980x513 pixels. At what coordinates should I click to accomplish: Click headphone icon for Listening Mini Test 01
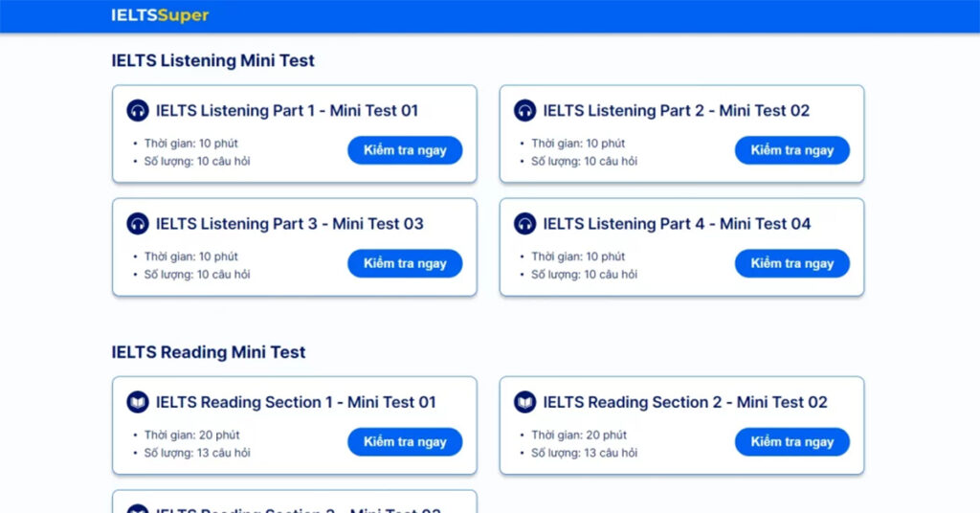(138, 110)
